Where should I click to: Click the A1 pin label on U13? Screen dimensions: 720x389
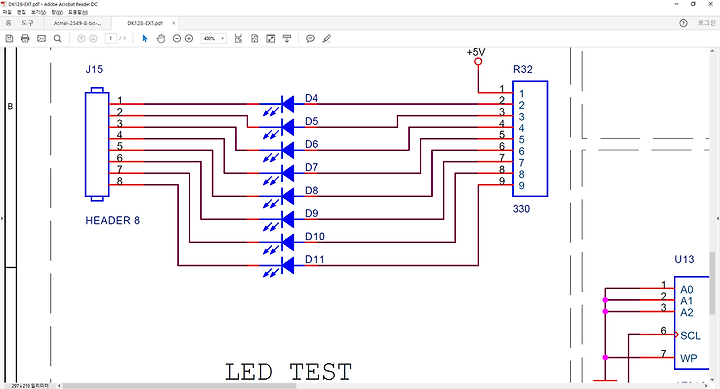(686, 301)
